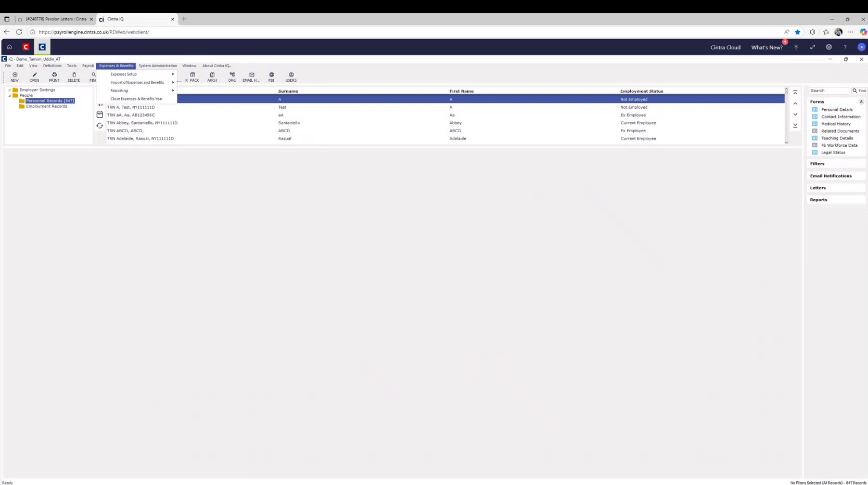Click the PRINT icon
Image resolution: width=868 pixels, height=485 pixels.
[x=54, y=76]
